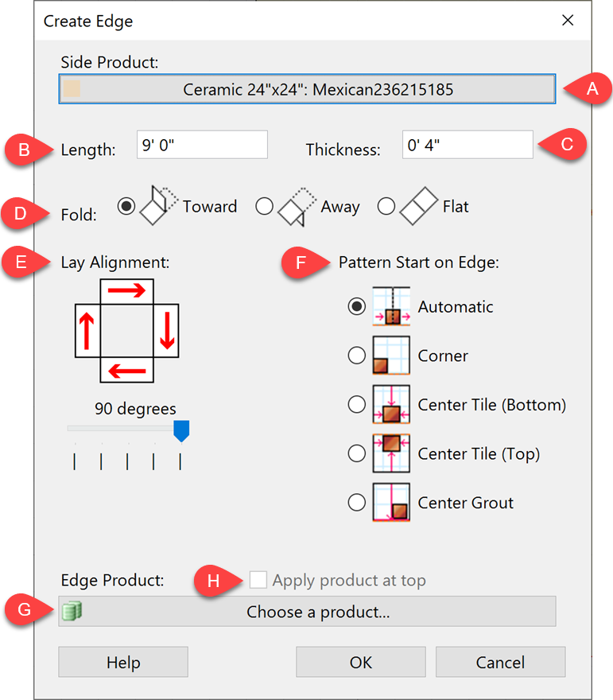Select the Center Grout radio button
613x700 pixels.
[356, 502]
